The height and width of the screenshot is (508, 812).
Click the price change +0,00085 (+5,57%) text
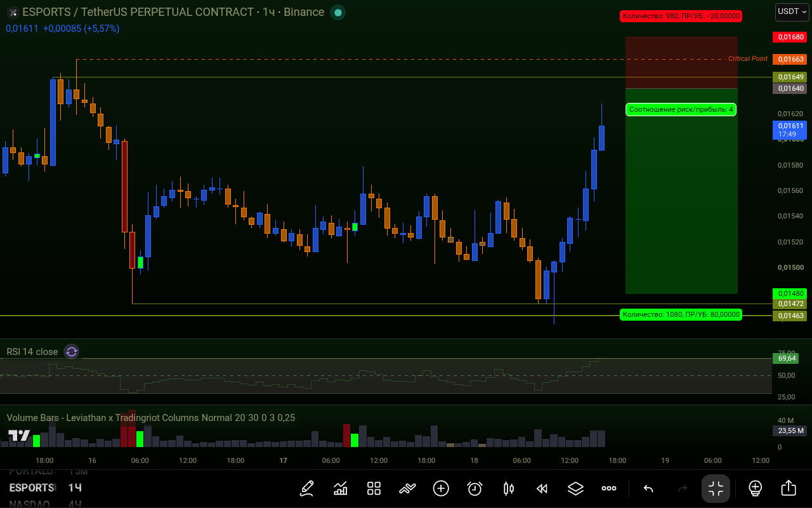81,29
